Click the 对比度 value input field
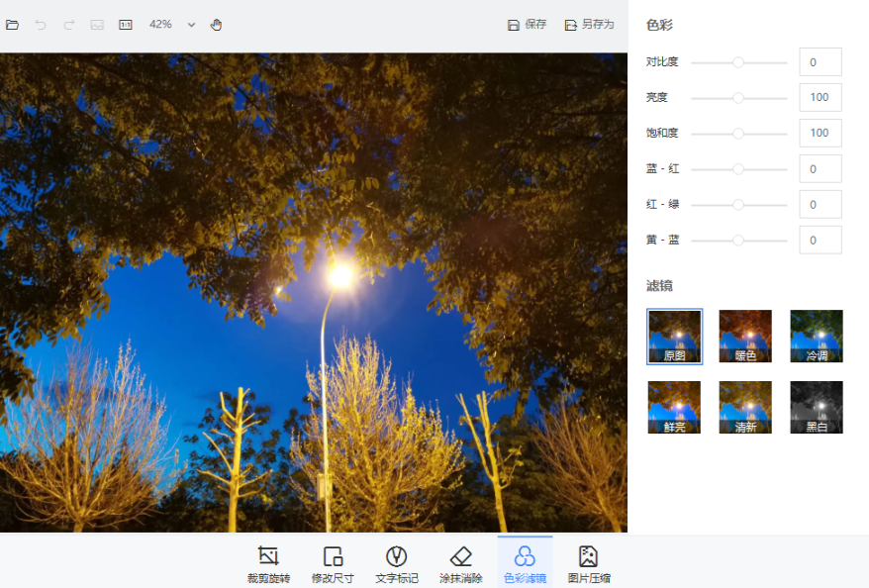Viewport: 869px width, 588px height. pyautogui.click(x=821, y=62)
